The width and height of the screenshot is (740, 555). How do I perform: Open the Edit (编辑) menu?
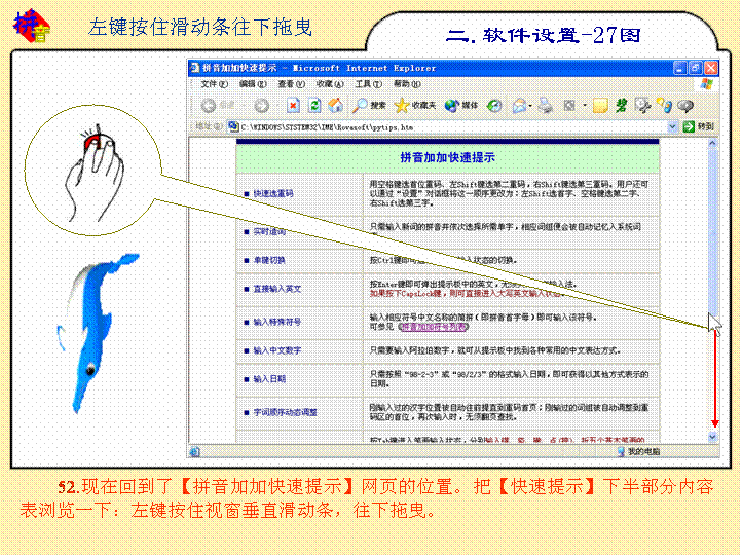(x=252, y=84)
